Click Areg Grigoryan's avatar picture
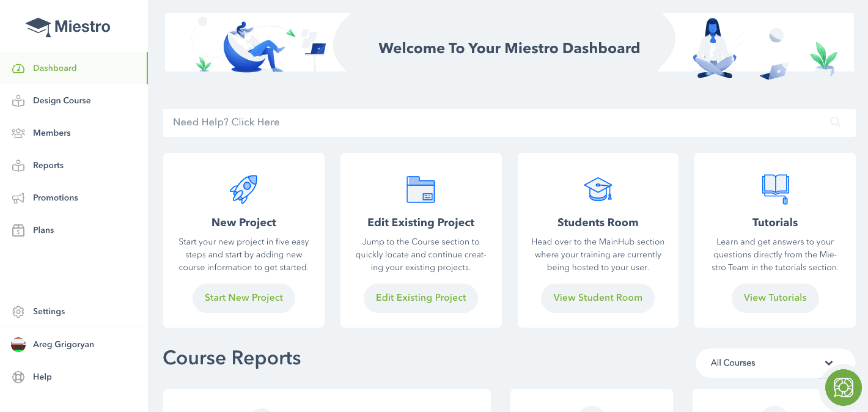 (18, 345)
